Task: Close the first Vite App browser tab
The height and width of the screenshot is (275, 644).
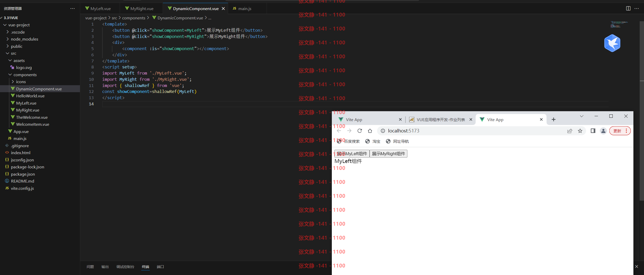Action: 400,120
